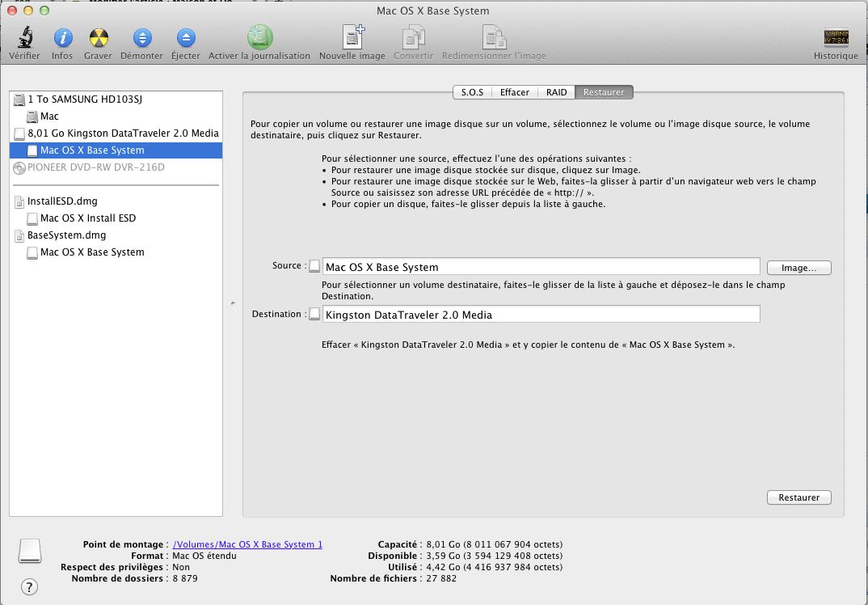Click the Éjecter toolbar icon
This screenshot has height=605, width=868.
pyautogui.click(x=186, y=38)
